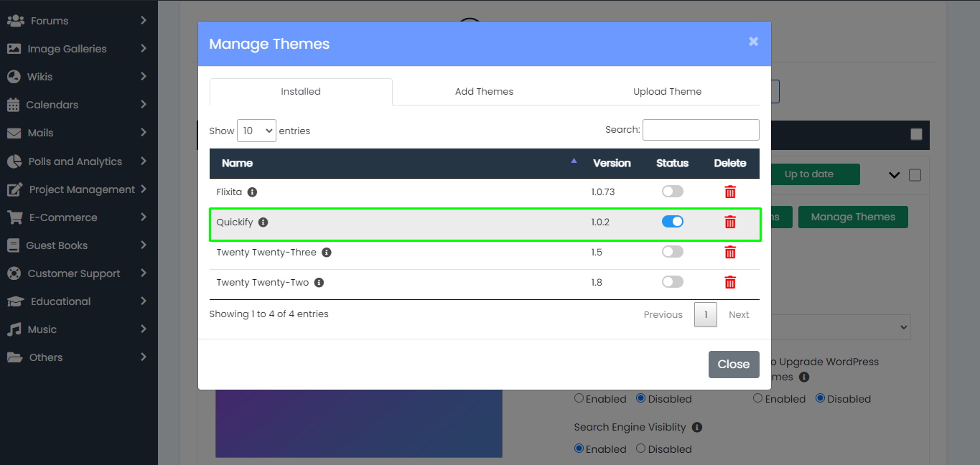Delete the Flixita theme with trash icon

730,192
